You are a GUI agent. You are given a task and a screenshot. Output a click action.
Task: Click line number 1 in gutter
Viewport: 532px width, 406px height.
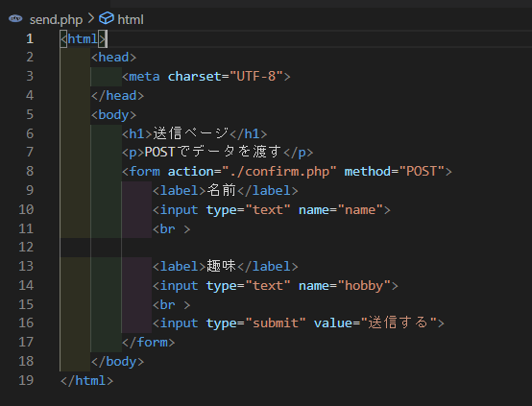point(30,38)
